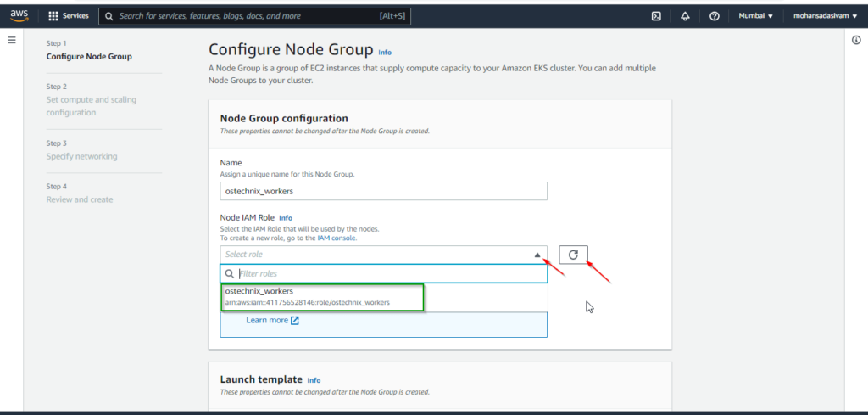The height and width of the screenshot is (415, 868).
Task: Click the Node Group Name input field
Action: coord(384,191)
